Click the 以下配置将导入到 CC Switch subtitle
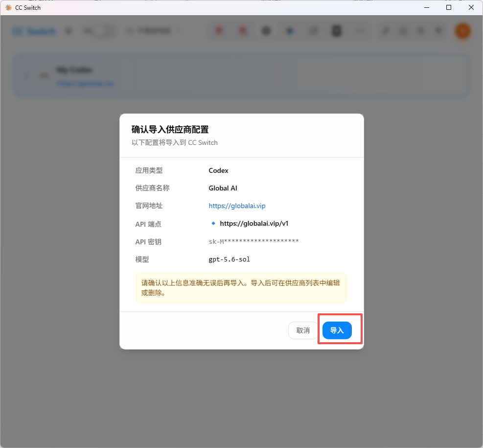 pyautogui.click(x=175, y=142)
